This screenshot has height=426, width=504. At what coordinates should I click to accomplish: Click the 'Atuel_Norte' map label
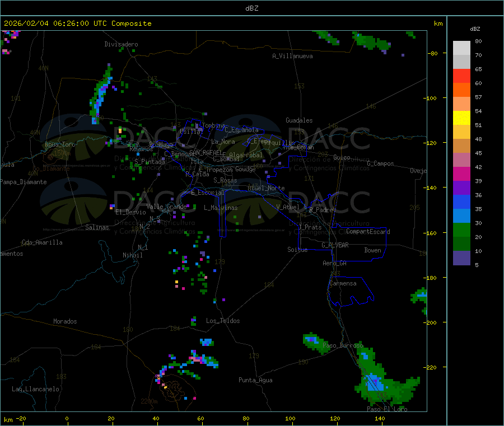pyautogui.click(x=266, y=188)
